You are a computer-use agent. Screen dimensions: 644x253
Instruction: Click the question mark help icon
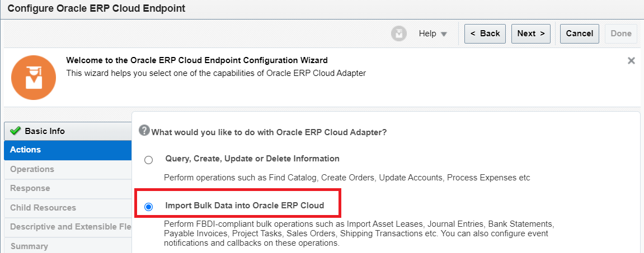[144, 130]
